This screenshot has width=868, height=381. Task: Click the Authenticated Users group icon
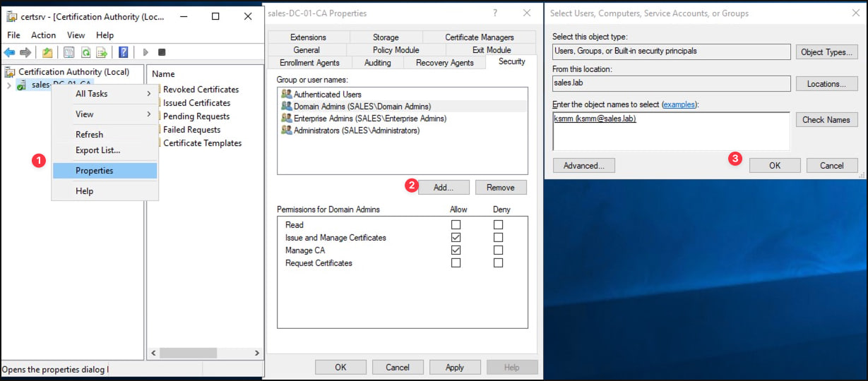pyautogui.click(x=286, y=94)
